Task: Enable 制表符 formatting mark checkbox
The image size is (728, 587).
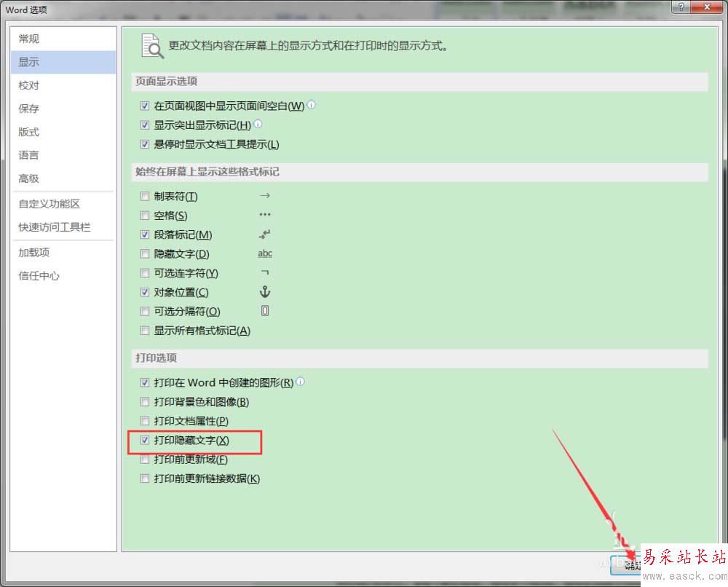Action: [x=145, y=197]
